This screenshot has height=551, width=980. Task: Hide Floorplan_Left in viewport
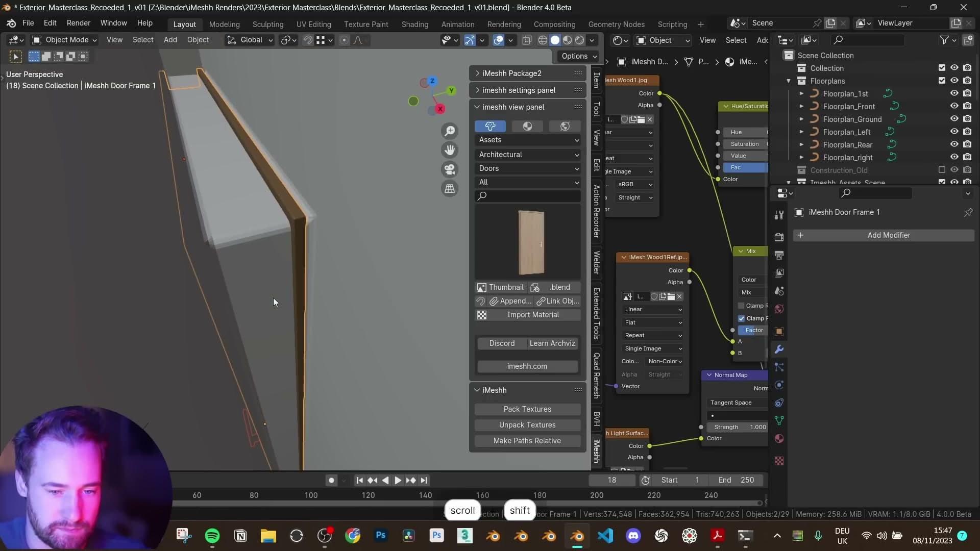954,132
